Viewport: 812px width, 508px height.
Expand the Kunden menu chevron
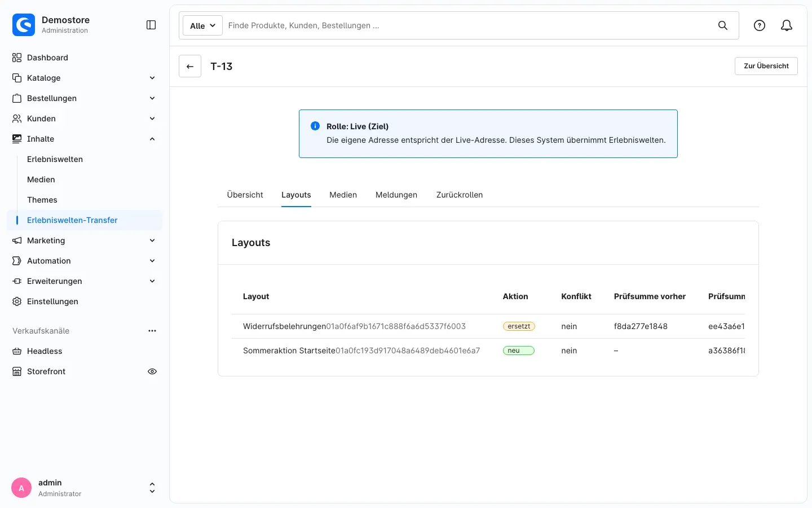coord(152,119)
